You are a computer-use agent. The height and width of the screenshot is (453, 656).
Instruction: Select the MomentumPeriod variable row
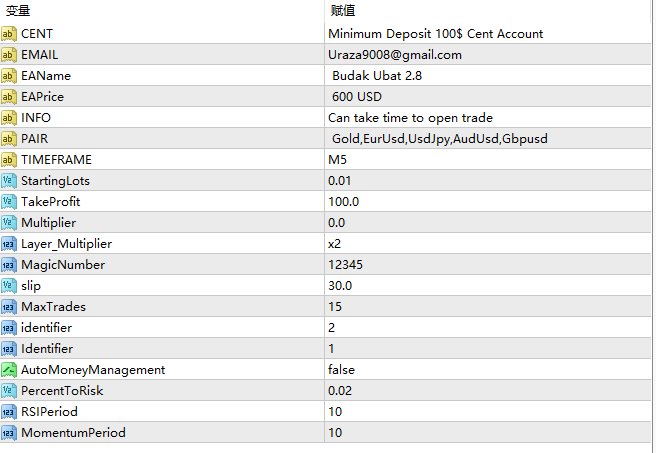pyautogui.click(x=73, y=433)
